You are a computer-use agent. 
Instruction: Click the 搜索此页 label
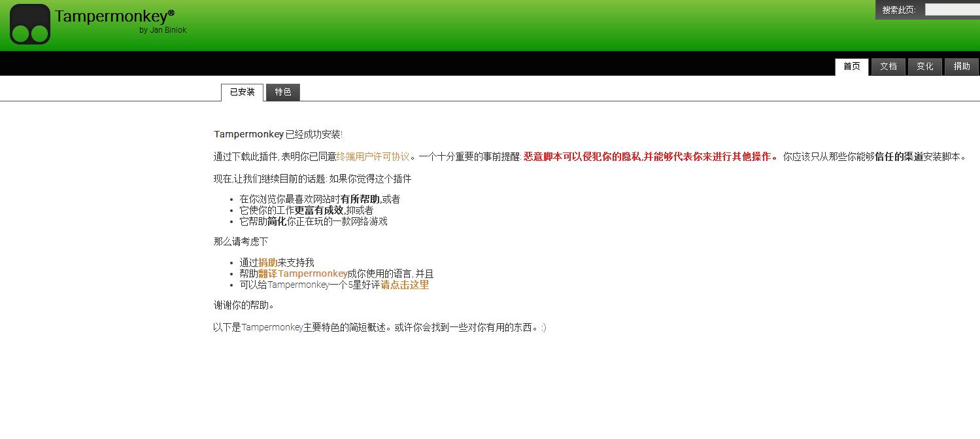(899, 10)
